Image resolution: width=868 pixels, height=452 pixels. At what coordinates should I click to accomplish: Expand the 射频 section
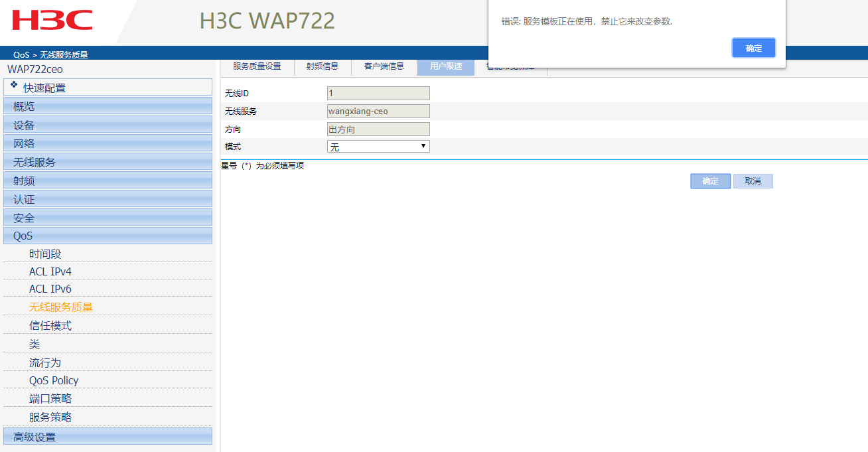pos(108,180)
